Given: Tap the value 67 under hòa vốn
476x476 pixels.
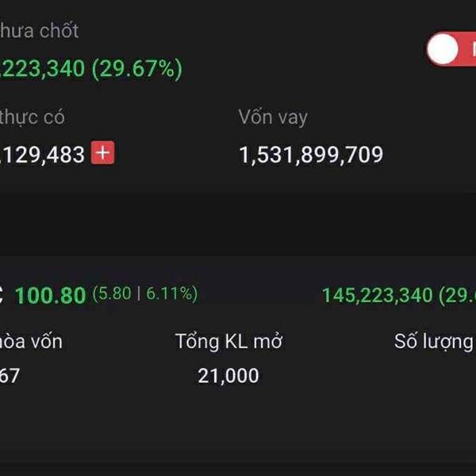Looking at the screenshot, I should pyautogui.click(x=10, y=375).
